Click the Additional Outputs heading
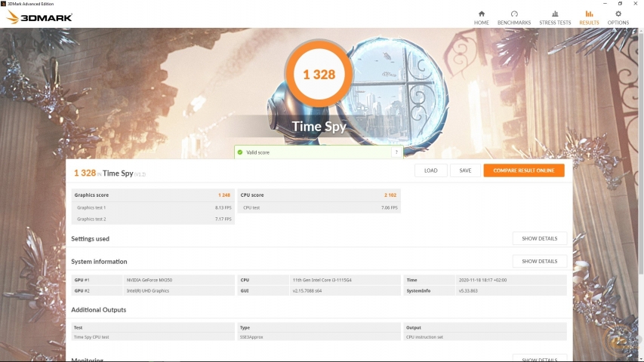 [x=99, y=310]
